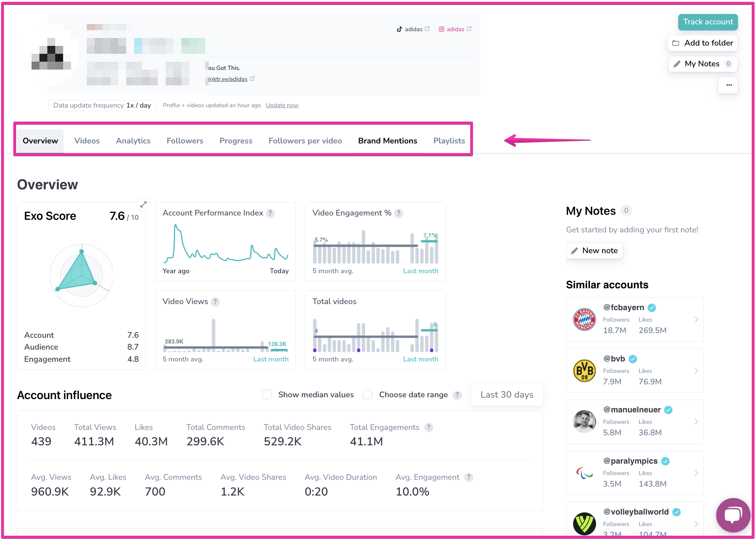Expand the Exo Score card
Screen dimensions: 756x540
click(143, 204)
